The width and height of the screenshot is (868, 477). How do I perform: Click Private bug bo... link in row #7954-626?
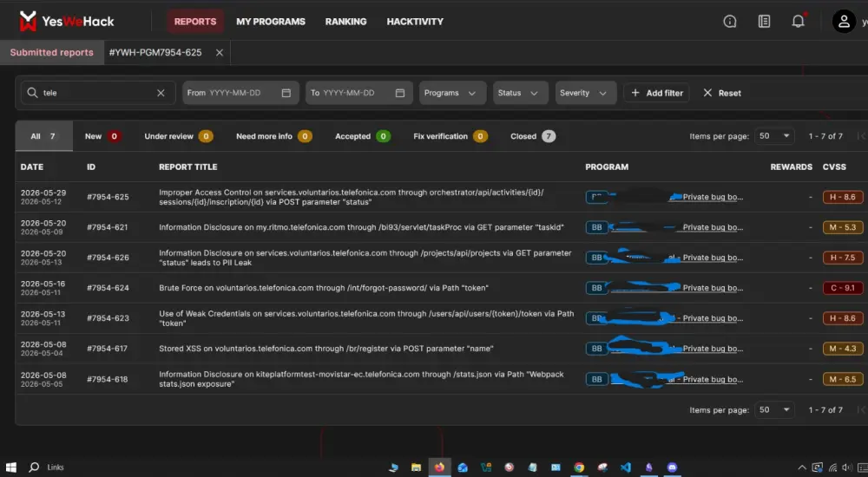click(713, 258)
